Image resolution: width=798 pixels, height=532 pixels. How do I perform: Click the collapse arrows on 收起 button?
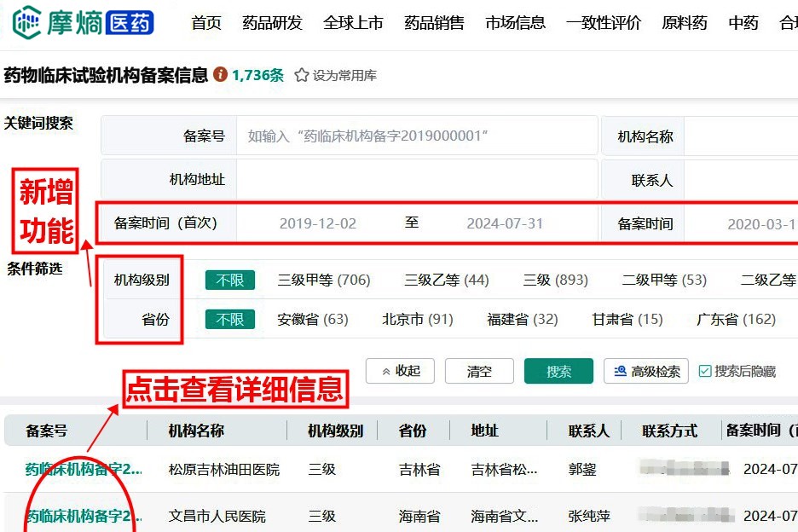[384, 371]
